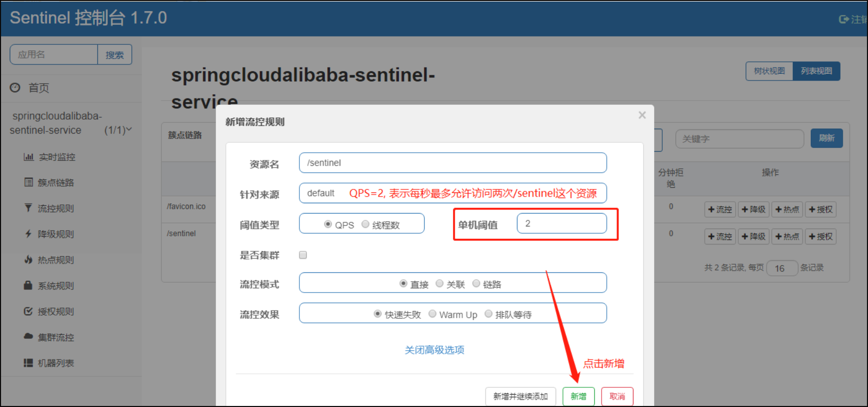The image size is (868, 407).
Task: Click the /favicon.ico resource cell
Action: coord(186,206)
